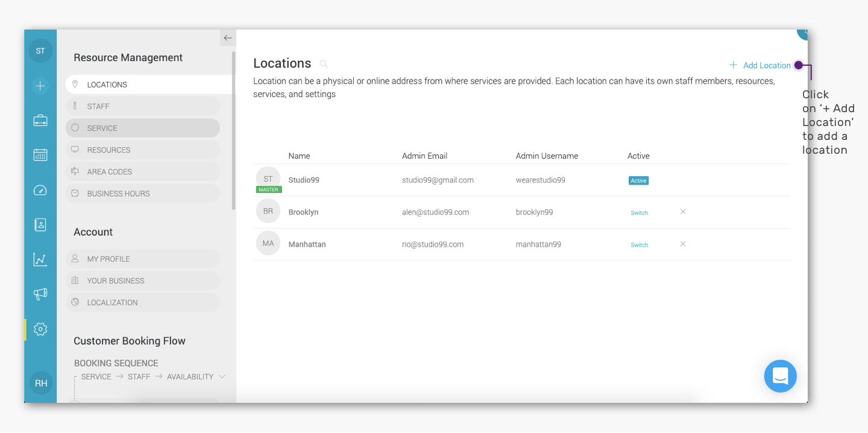Open the Area Codes menu item

(143, 171)
